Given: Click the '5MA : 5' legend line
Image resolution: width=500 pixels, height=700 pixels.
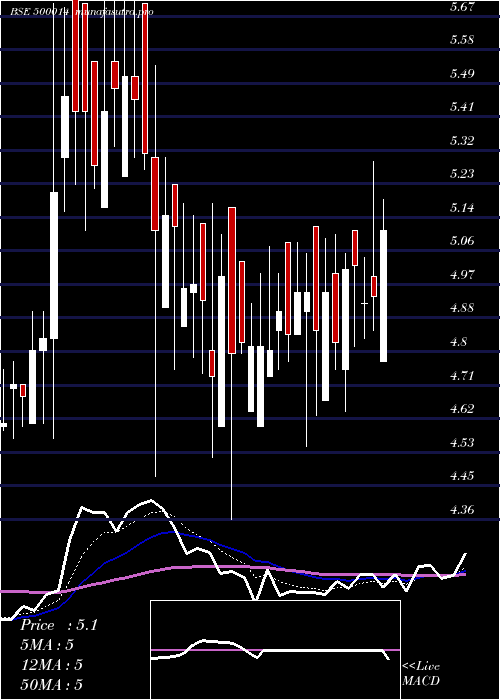Looking at the screenshot, I should coord(47,645).
